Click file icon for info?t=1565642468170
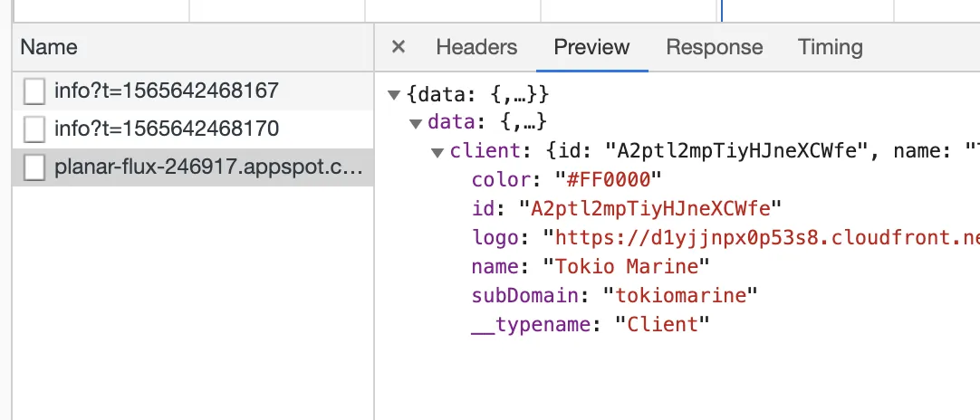The height and width of the screenshot is (420, 980). [x=34, y=129]
